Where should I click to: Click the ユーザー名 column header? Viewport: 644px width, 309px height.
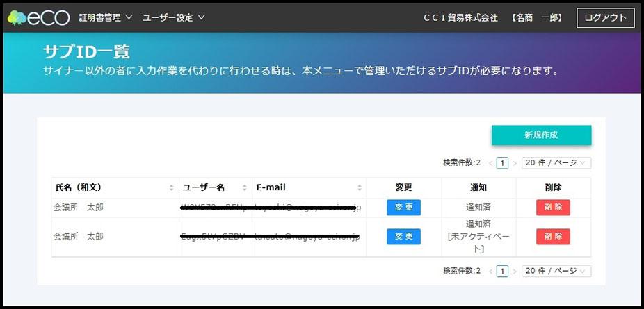tap(216, 187)
